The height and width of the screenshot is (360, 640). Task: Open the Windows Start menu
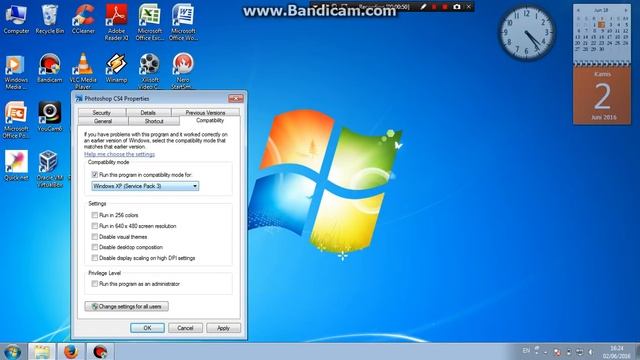tap(13, 352)
